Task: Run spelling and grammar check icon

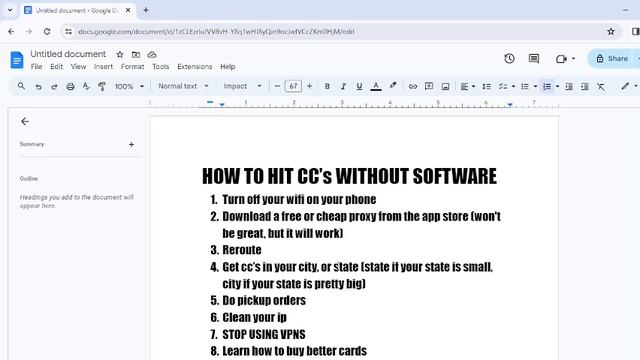Action: coord(86,86)
